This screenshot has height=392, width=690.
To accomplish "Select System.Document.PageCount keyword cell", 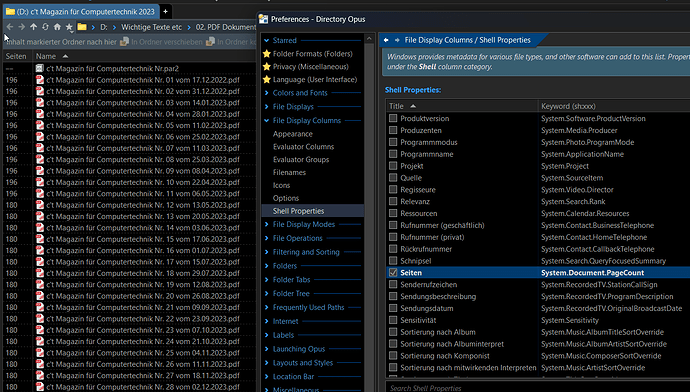I will 592,273.
